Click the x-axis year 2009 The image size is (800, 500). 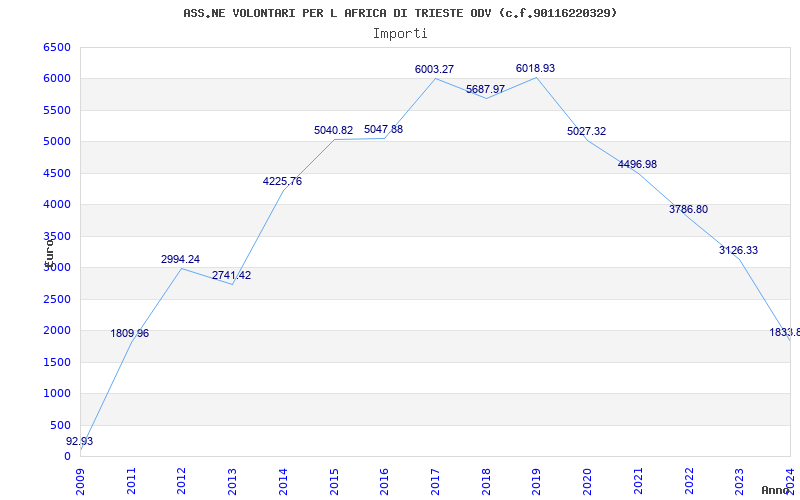click(x=81, y=481)
